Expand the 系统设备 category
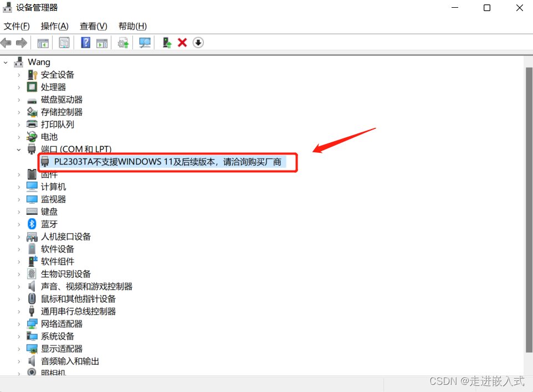Viewport: 533px width, 392px height. point(19,337)
